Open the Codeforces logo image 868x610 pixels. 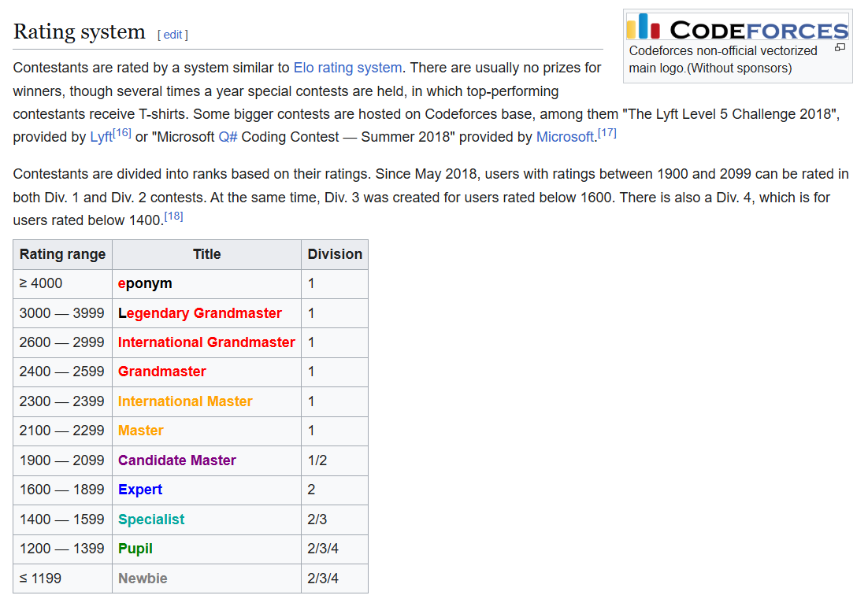(x=737, y=26)
